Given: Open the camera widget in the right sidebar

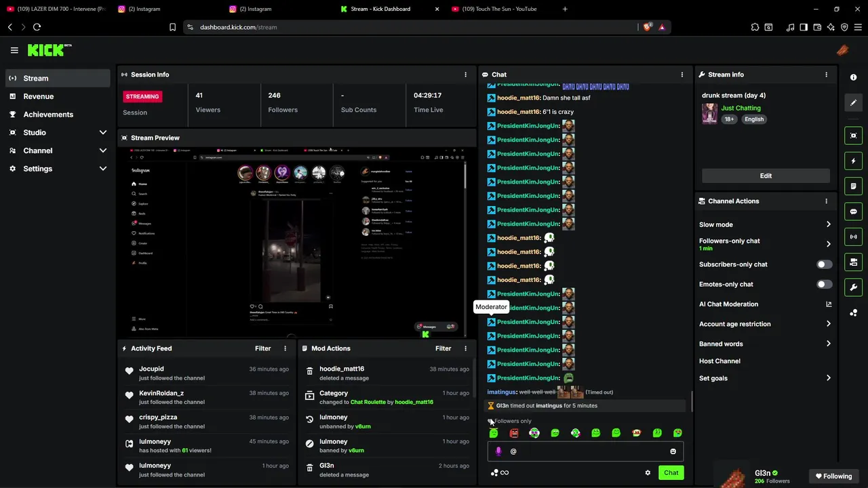Looking at the screenshot, I should [x=854, y=262].
